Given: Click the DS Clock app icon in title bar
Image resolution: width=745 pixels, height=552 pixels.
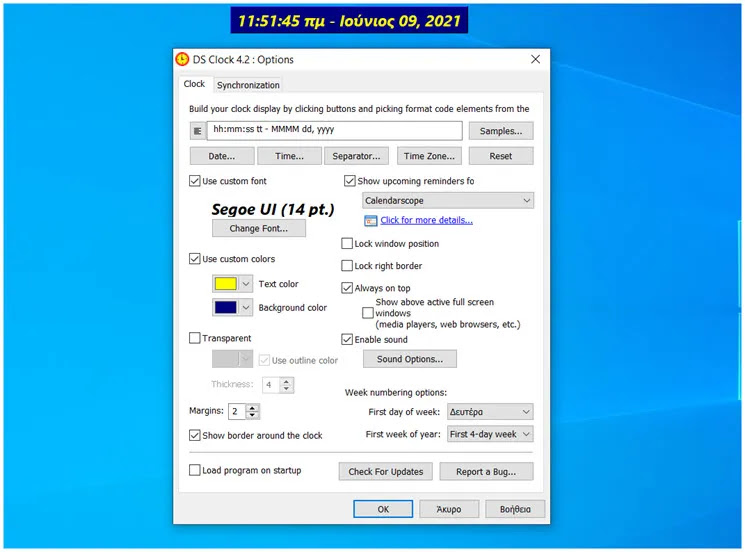Looking at the screenshot, I should click(182, 59).
